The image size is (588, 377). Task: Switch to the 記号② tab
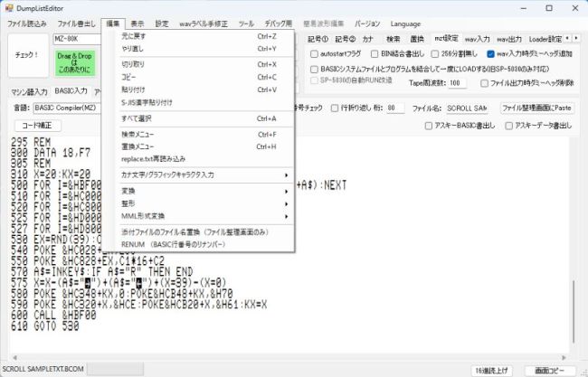(345, 39)
